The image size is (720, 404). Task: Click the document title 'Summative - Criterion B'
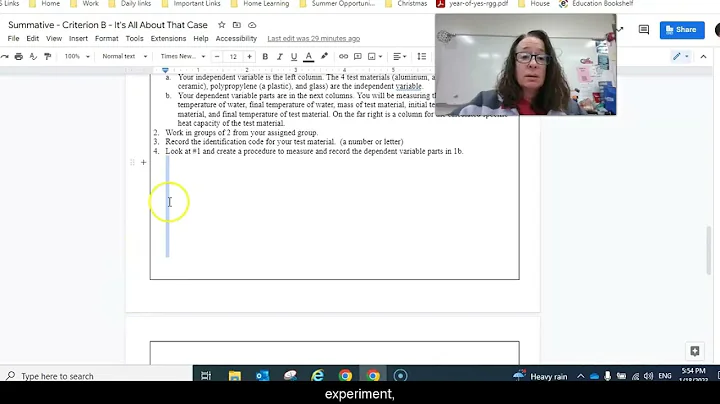[107, 25]
